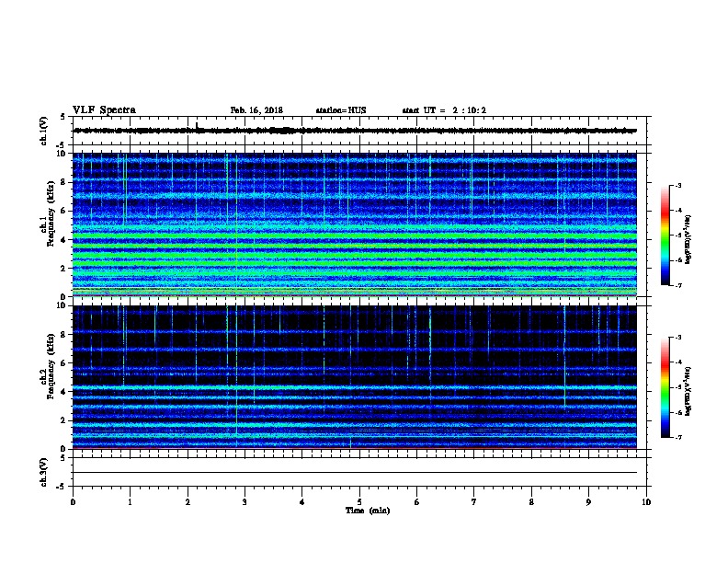This screenshot has height=563, width=728.
Task: Click the "10" kHz tick of ch.2 spectrogram
Action: 62,305
